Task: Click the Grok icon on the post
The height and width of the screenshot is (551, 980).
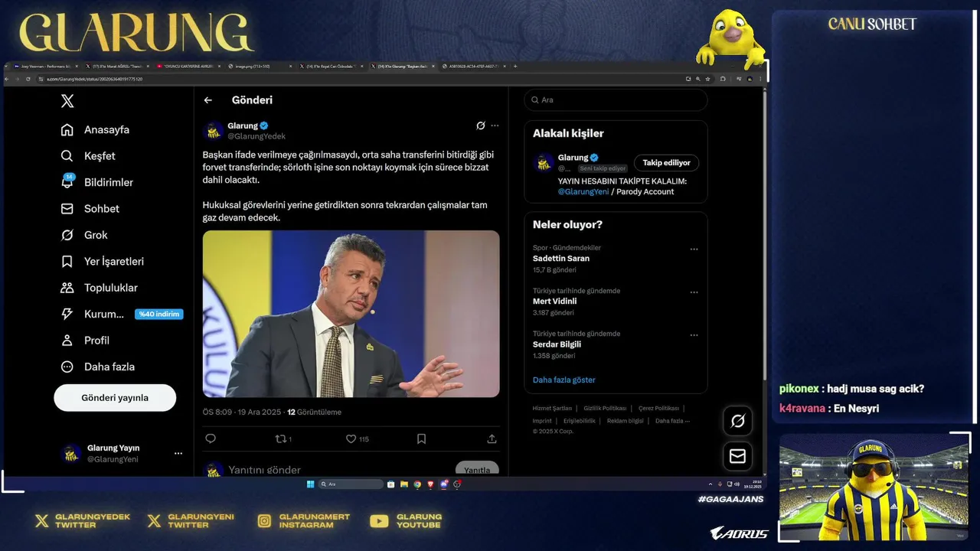Action: pos(480,126)
